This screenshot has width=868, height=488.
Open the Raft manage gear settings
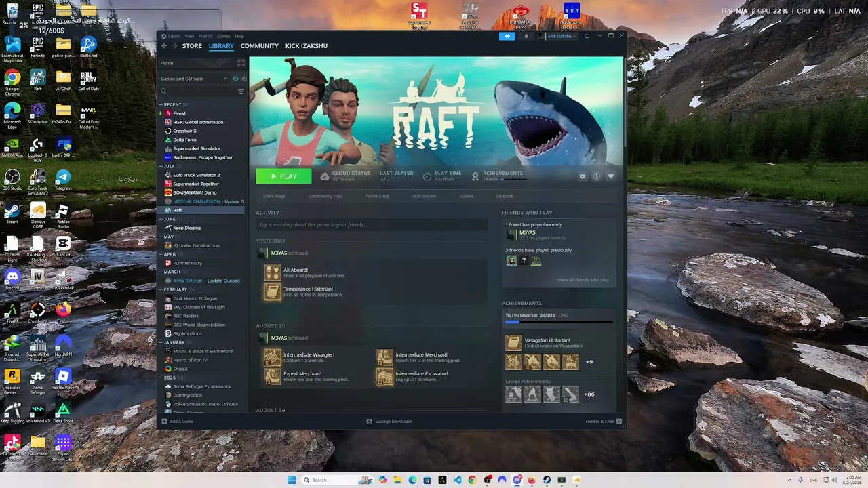click(x=582, y=176)
